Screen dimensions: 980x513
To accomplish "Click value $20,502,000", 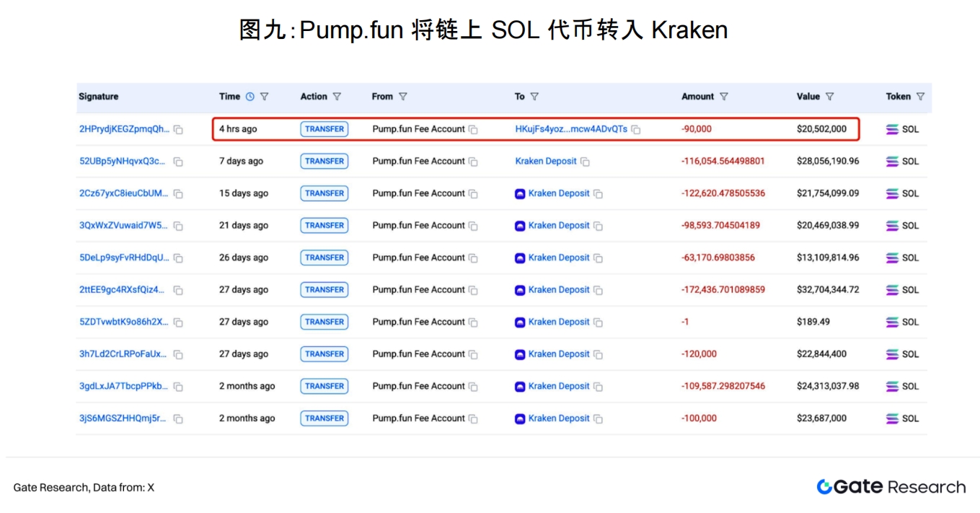I will (822, 129).
